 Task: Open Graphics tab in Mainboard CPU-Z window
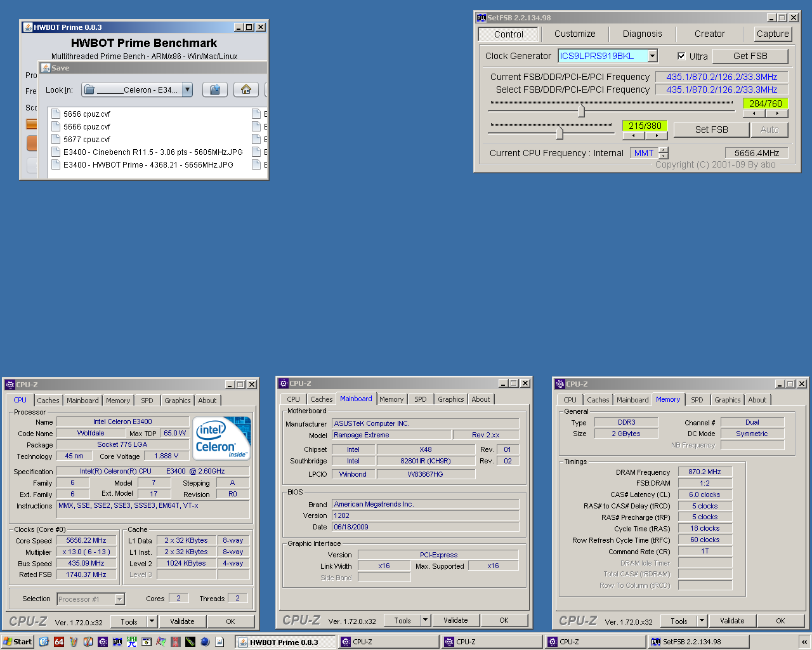451,399
